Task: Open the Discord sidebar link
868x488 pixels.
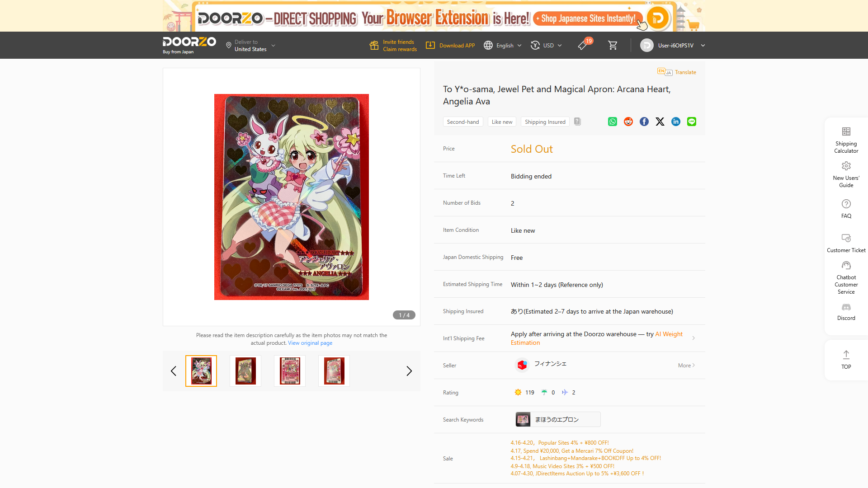Action: (x=846, y=312)
